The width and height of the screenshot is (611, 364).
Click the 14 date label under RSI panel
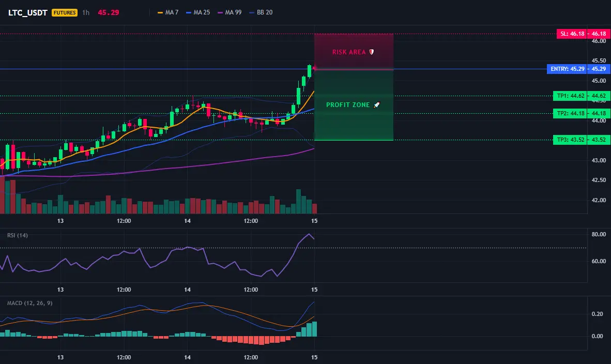pyautogui.click(x=188, y=290)
